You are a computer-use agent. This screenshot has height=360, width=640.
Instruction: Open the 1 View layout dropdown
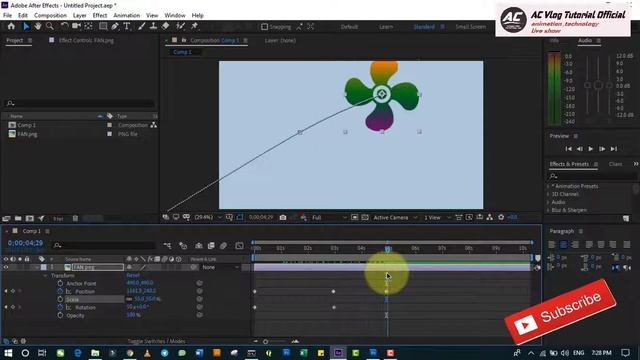[x=437, y=218]
